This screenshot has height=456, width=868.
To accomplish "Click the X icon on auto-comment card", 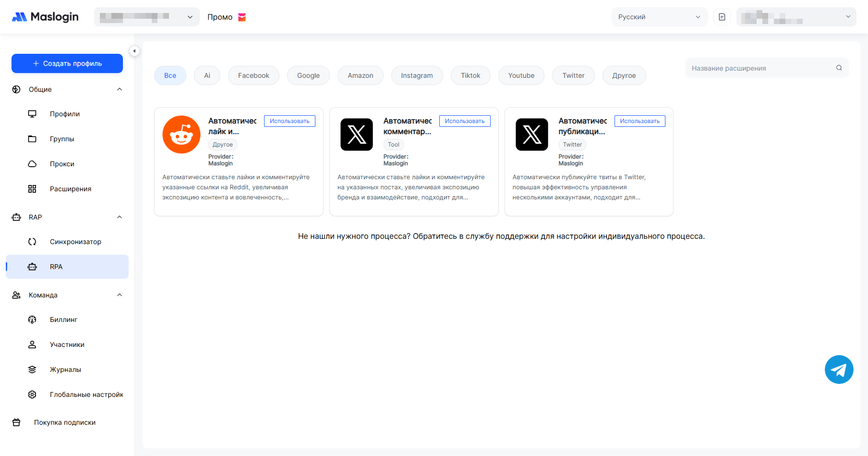I will (x=357, y=135).
